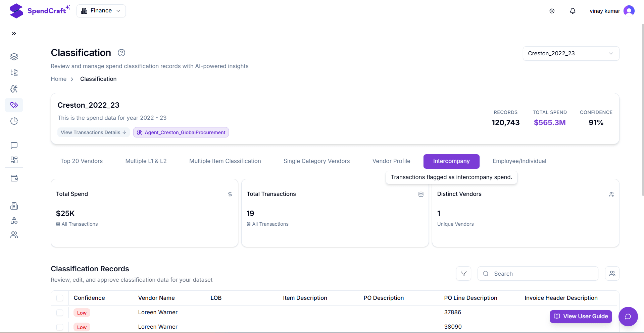
Task: Switch to the Top 20 Vendors tab
Action: click(82, 161)
